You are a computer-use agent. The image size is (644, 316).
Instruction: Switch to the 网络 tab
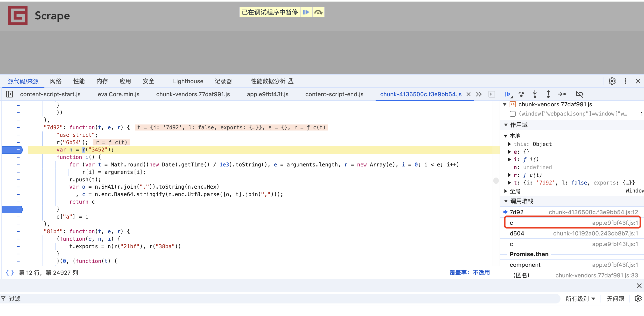pos(56,81)
